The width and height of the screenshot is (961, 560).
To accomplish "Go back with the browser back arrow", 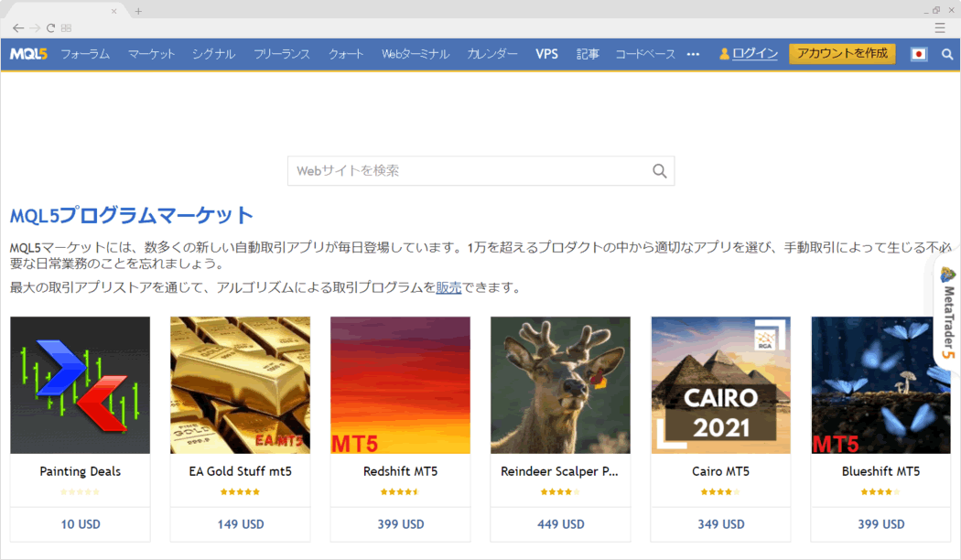I will point(18,28).
